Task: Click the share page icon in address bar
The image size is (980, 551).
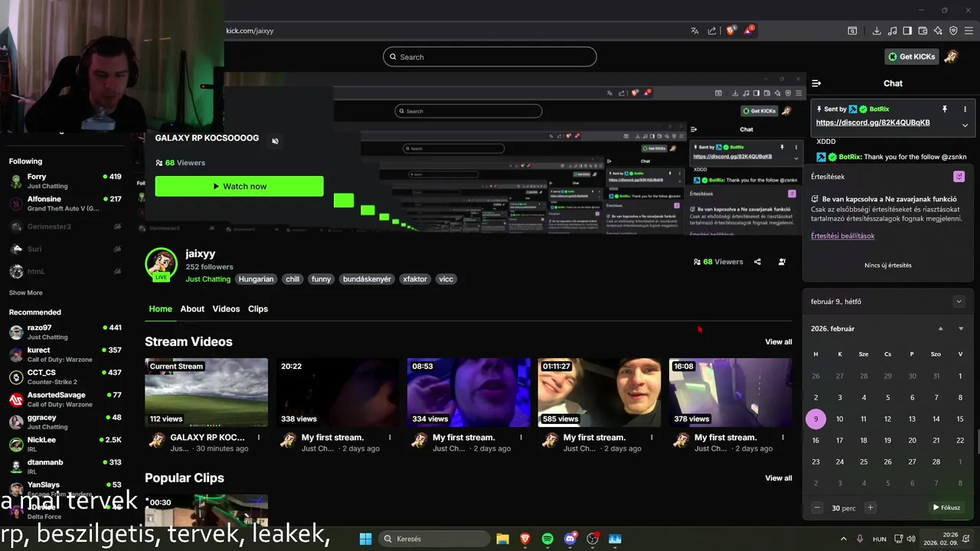Action: coord(712,31)
